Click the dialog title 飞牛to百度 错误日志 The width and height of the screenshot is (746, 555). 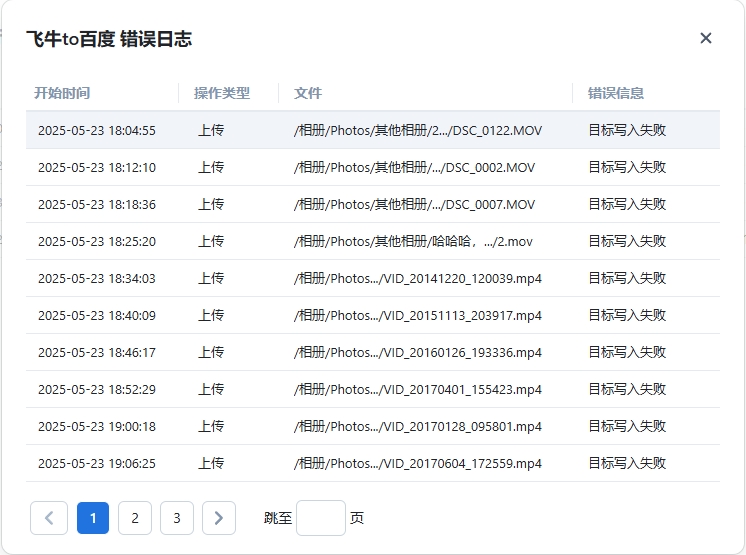click(x=109, y=39)
